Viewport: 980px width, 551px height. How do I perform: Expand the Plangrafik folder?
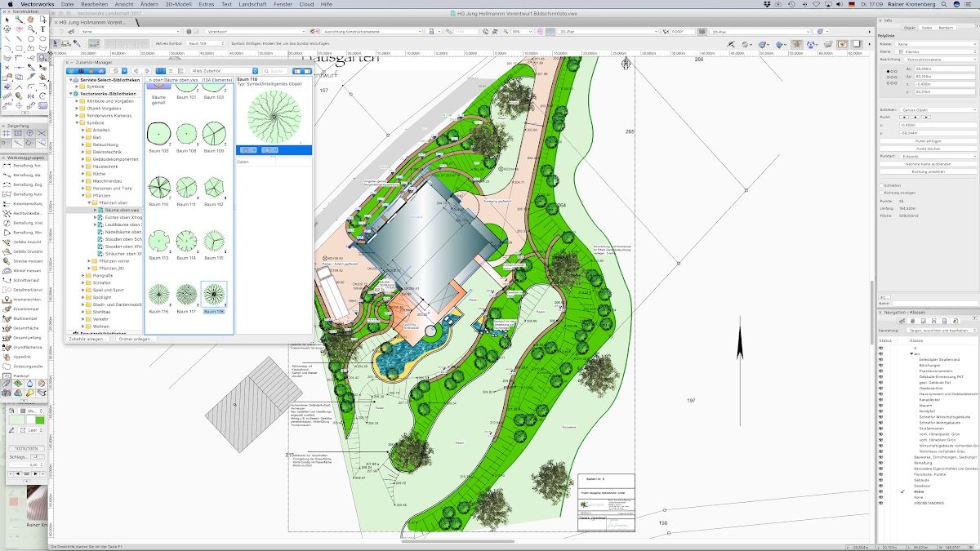coord(84,276)
